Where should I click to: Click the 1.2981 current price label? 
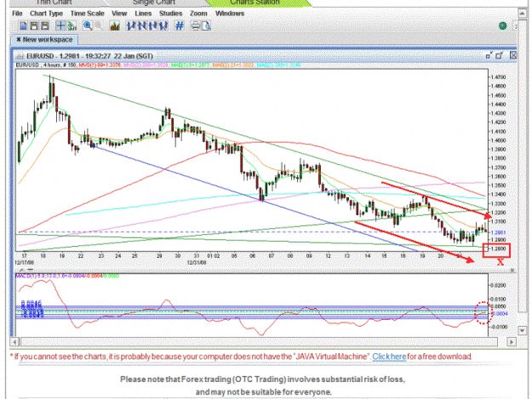[x=499, y=232]
